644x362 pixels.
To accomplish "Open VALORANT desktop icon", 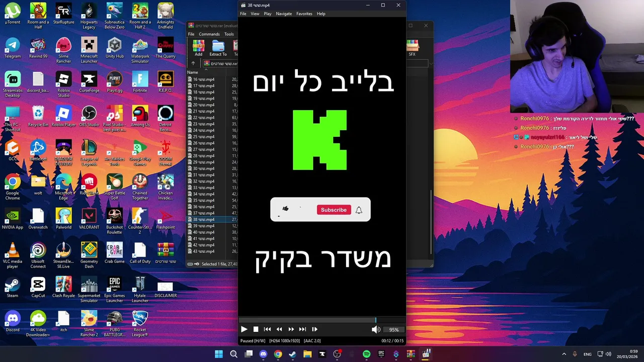I will point(89,219).
